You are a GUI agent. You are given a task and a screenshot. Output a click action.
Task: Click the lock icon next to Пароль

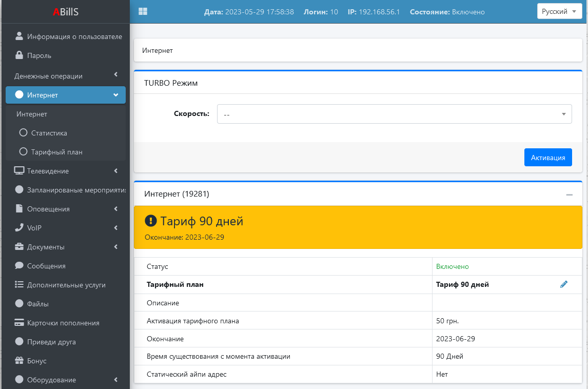pyautogui.click(x=19, y=55)
